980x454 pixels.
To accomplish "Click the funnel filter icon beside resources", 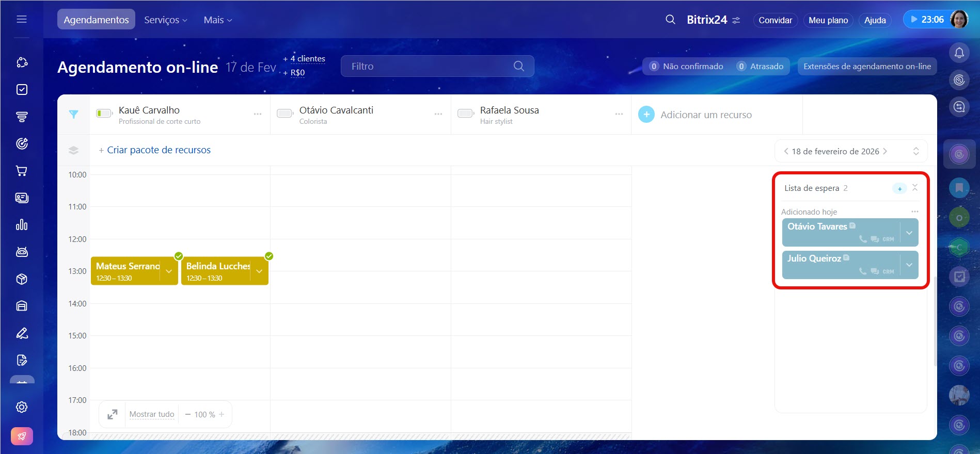I will 74,115.
